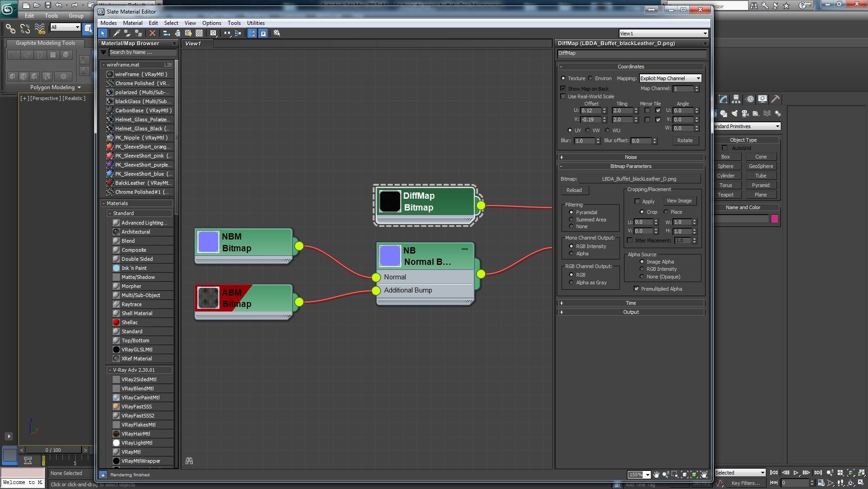
Task: Expand Output rollout
Action: point(631,312)
